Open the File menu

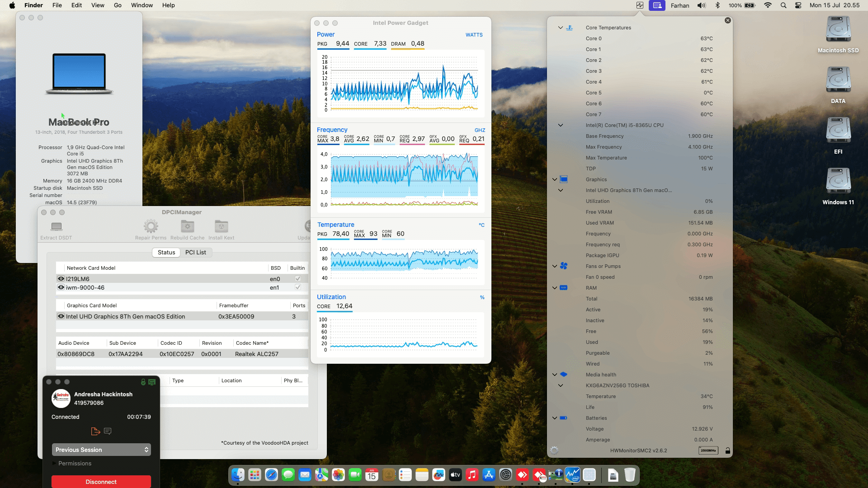click(x=57, y=5)
